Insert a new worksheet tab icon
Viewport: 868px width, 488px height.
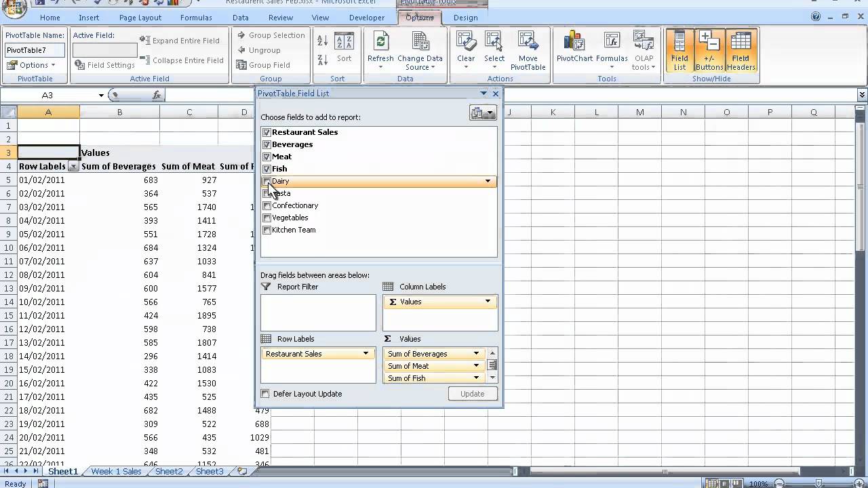pyautogui.click(x=242, y=471)
